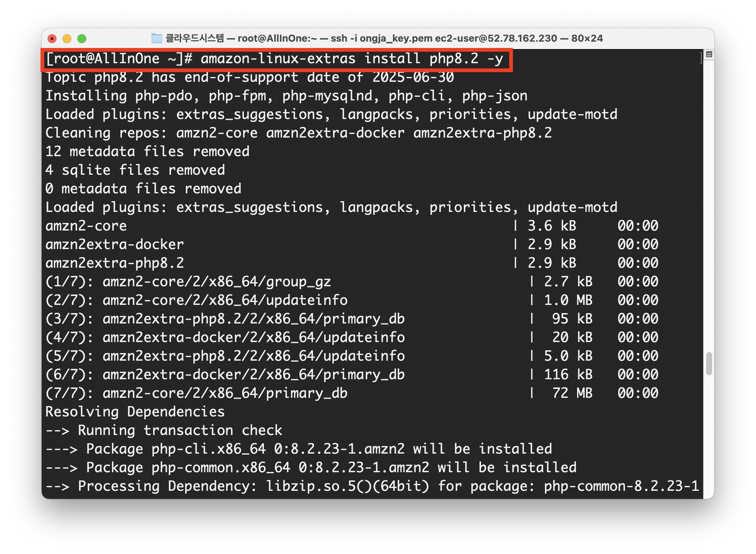
Task: Click the 'Cleaning repos' output line
Action: (298, 133)
